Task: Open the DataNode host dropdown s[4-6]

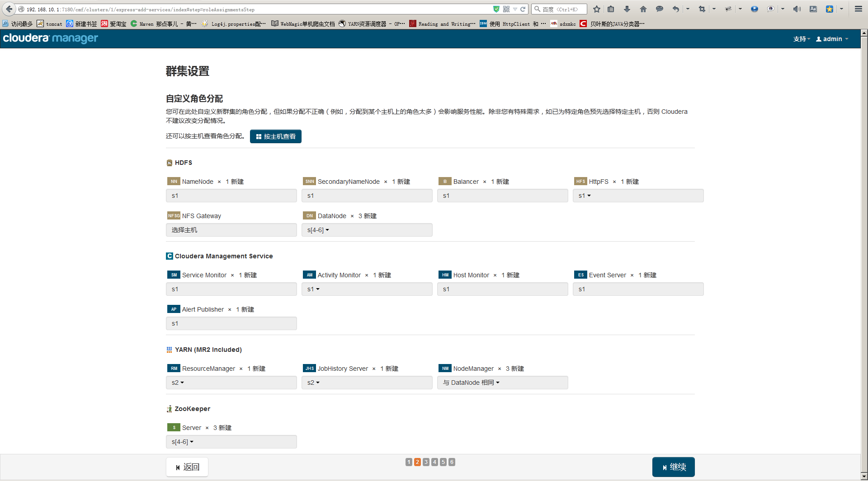Action: pyautogui.click(x=367, y=230)
